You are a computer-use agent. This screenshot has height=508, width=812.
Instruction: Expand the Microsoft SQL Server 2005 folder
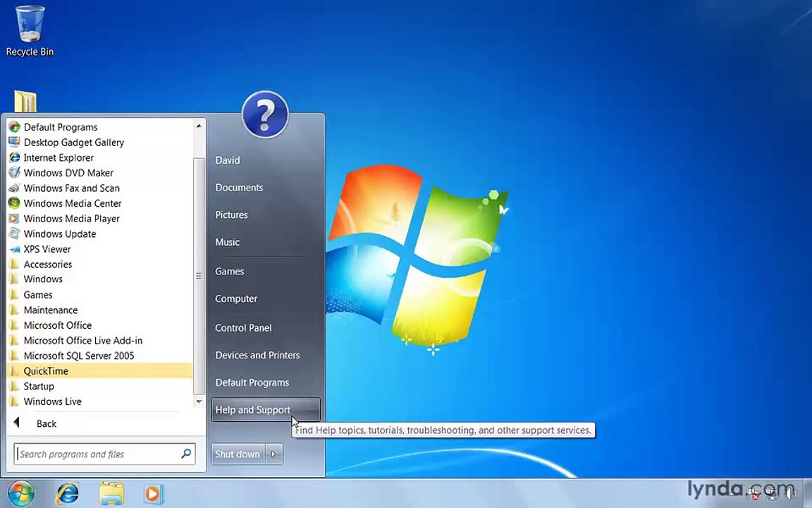(99, 356)
